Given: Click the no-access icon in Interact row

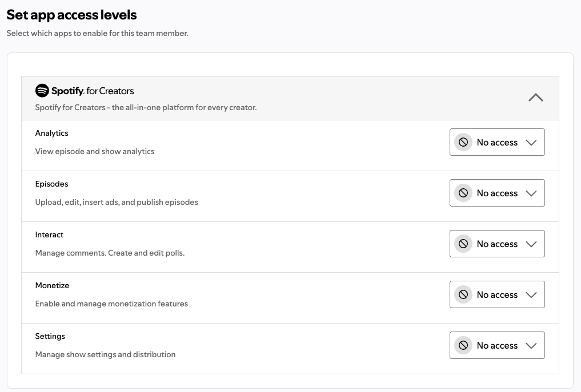Looking at the screenshot, I should tap(463, 244).
